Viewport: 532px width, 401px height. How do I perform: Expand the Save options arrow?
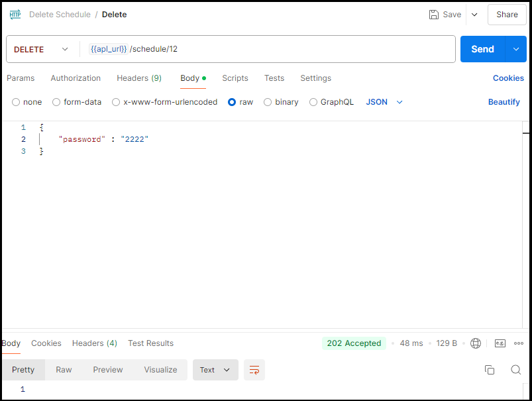click(474, 15)
